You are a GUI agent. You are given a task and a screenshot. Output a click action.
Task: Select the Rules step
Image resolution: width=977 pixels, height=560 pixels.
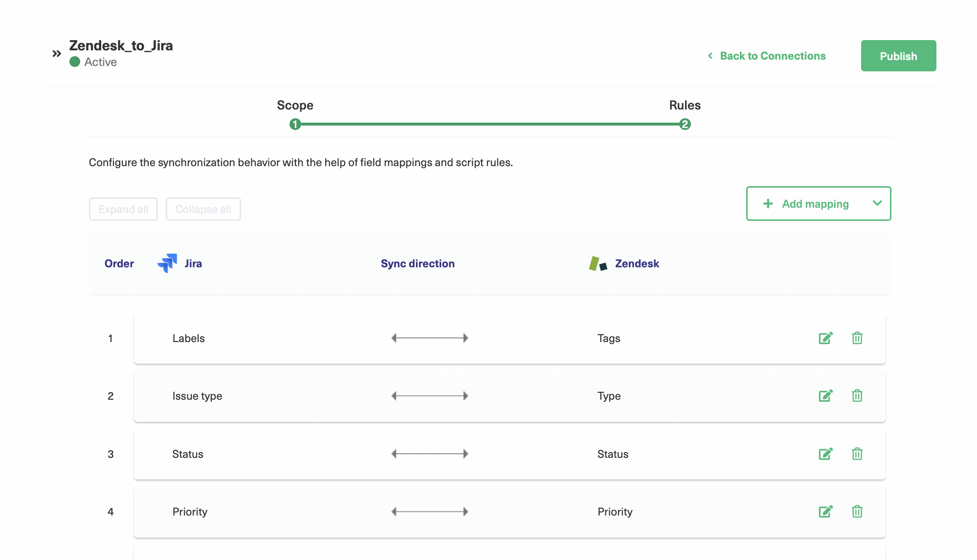[x=685, y=124]
